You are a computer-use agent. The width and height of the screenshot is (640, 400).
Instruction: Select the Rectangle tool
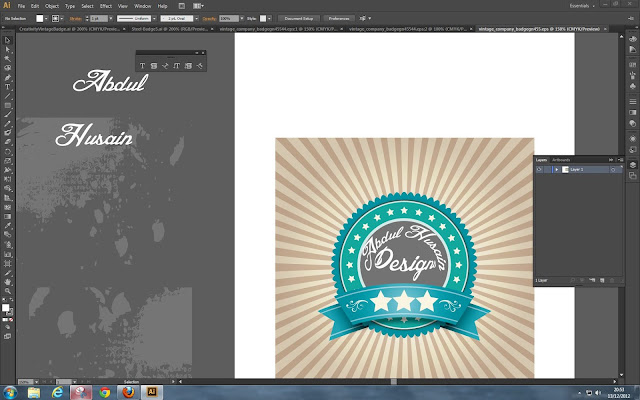[x=7, y=105]
